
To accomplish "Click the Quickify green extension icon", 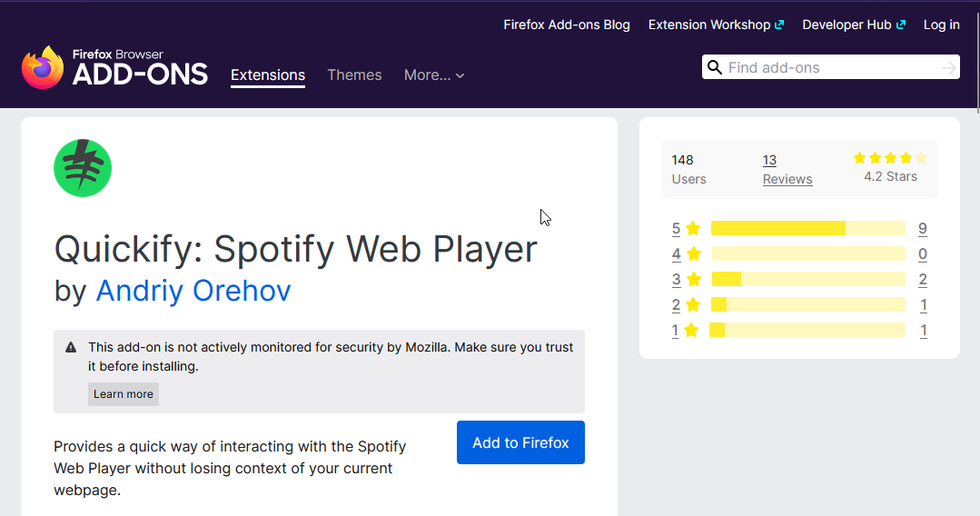I will pyautogui.click(x=83, y=168).
